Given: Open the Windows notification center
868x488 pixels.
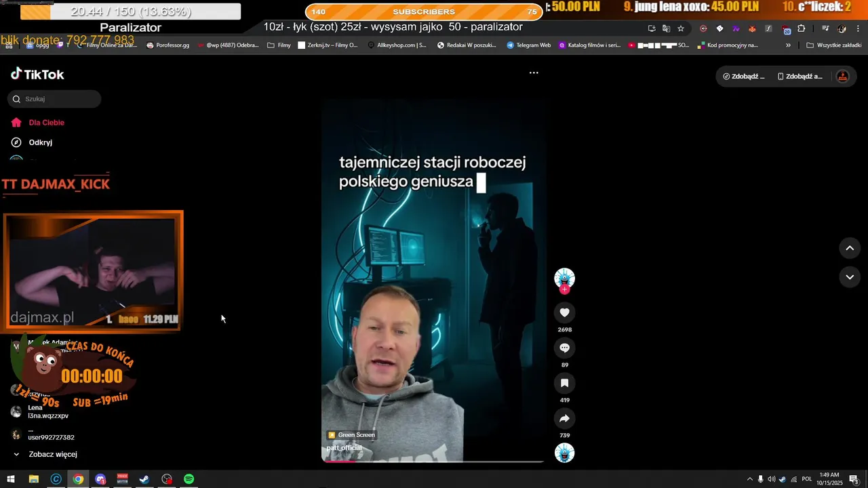Looking at the screenshot, I should click(854, 479).
